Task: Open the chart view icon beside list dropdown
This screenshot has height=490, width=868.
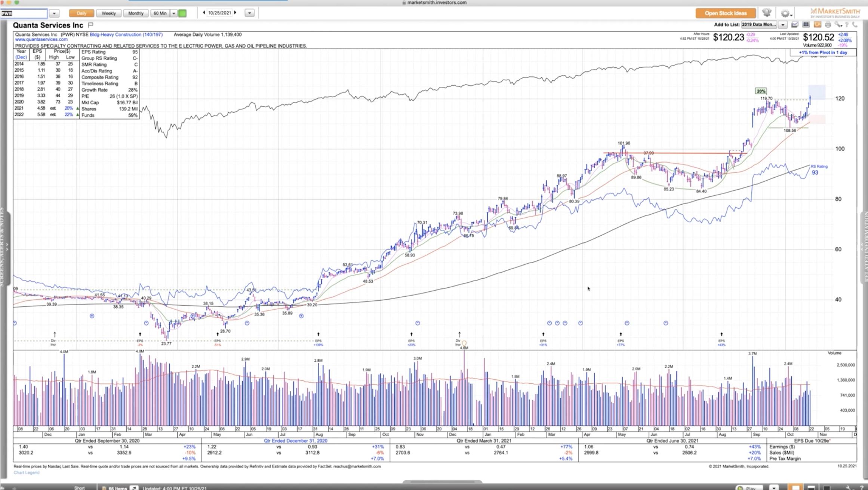Action: (795, 25)
